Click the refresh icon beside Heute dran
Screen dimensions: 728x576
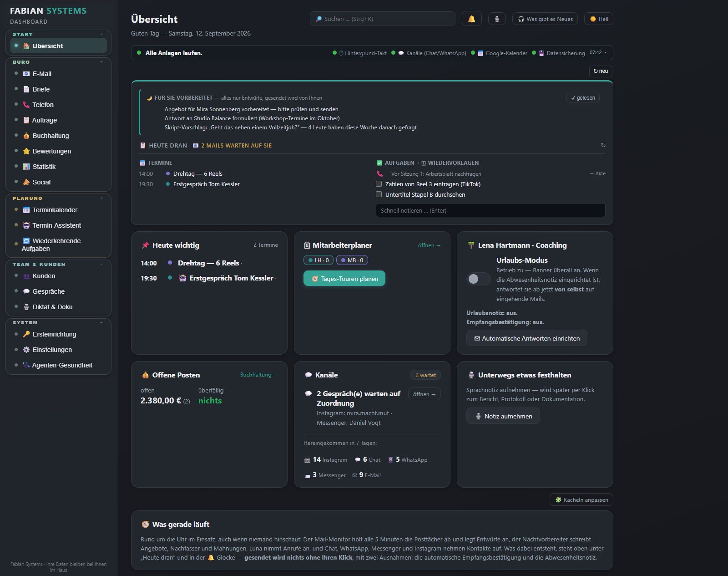point(603,145)
